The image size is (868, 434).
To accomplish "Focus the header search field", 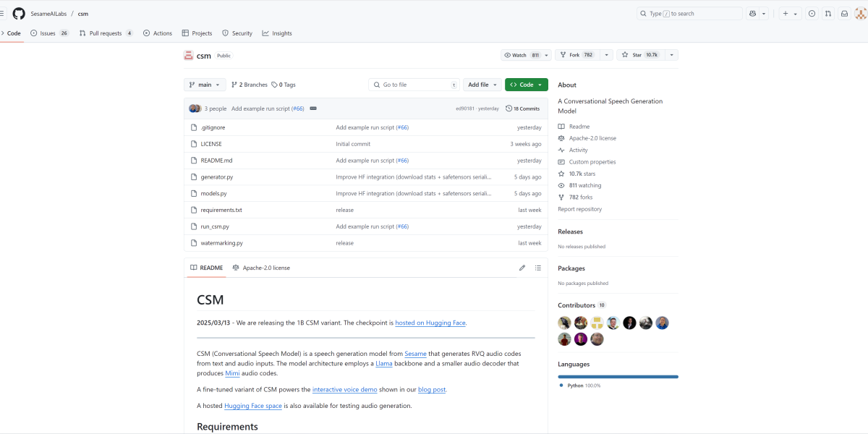I will coord(689,14).
